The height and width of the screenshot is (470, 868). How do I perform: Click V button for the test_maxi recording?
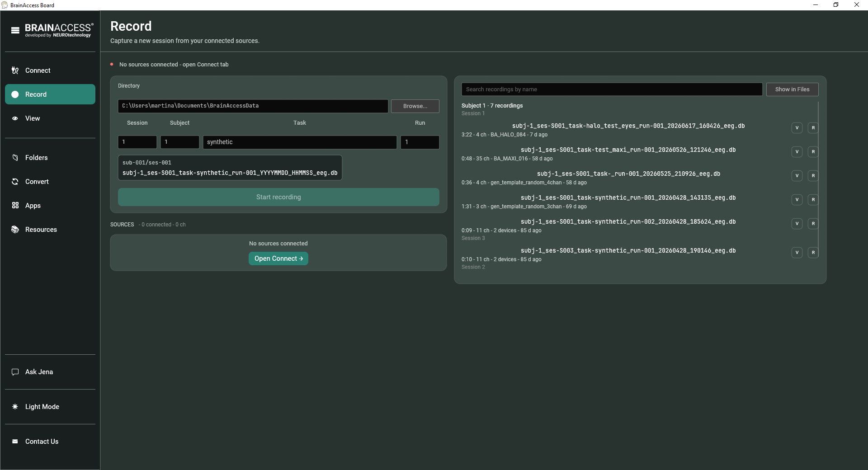coord(797,152)
